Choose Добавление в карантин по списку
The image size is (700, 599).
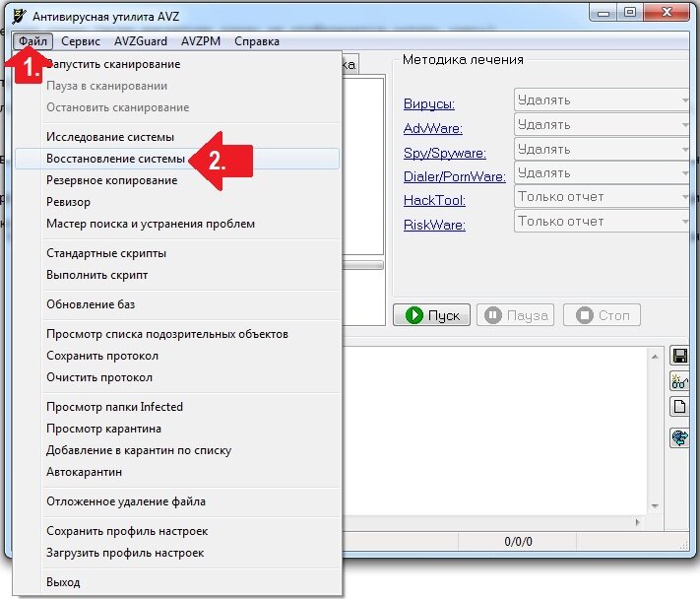coord(177,450)
